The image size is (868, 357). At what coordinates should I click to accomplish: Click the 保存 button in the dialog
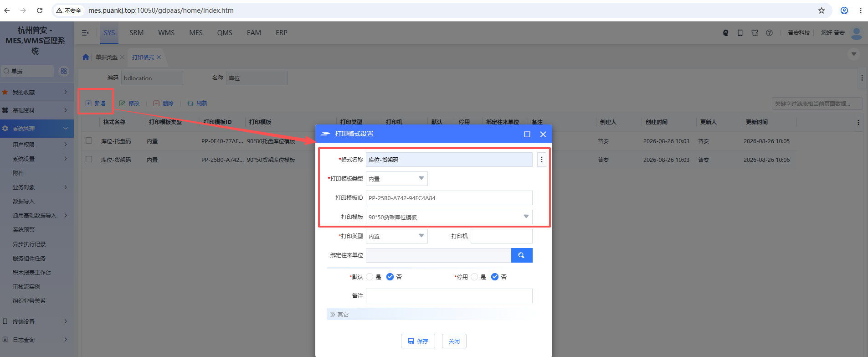coord(418,341)
